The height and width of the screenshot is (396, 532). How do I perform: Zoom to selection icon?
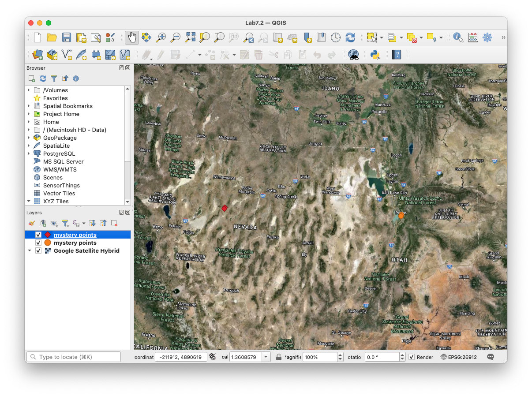pyautogui.click(x=205, y=37)
